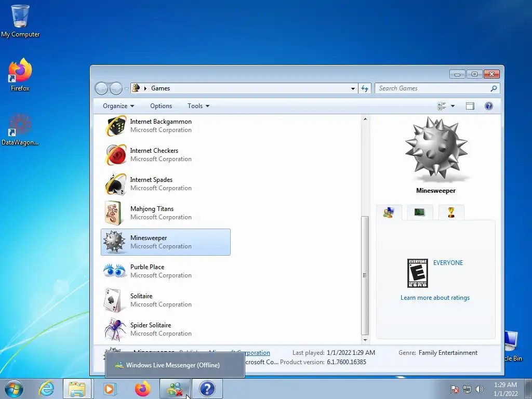Select Internet Checkers title text
The width and height of the screenshot is (532, 399).
(x=154, y=150)
